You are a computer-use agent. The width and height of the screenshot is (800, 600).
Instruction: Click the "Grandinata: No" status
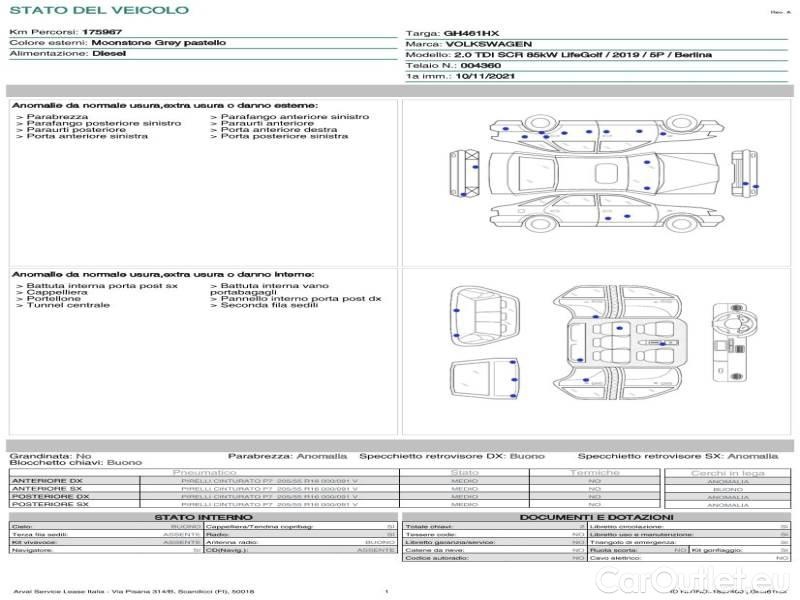click(x=51, y=456)
